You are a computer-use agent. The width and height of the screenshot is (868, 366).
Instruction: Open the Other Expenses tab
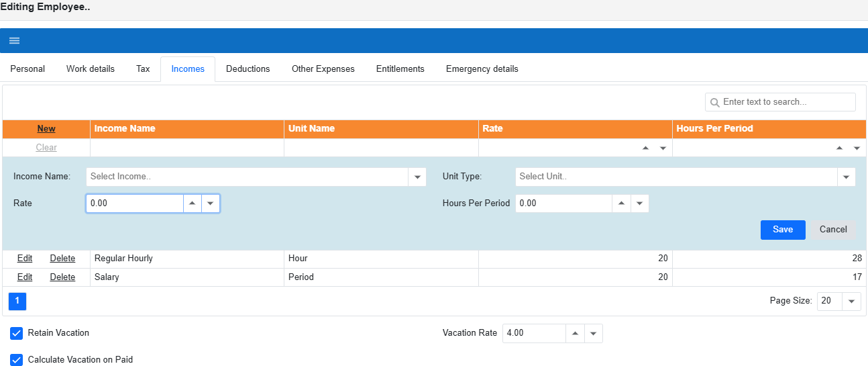tap(323, 69)
